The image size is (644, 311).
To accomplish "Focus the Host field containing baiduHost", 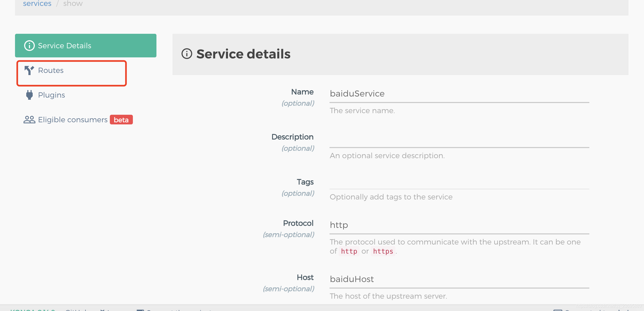I will tap(459, 279).
